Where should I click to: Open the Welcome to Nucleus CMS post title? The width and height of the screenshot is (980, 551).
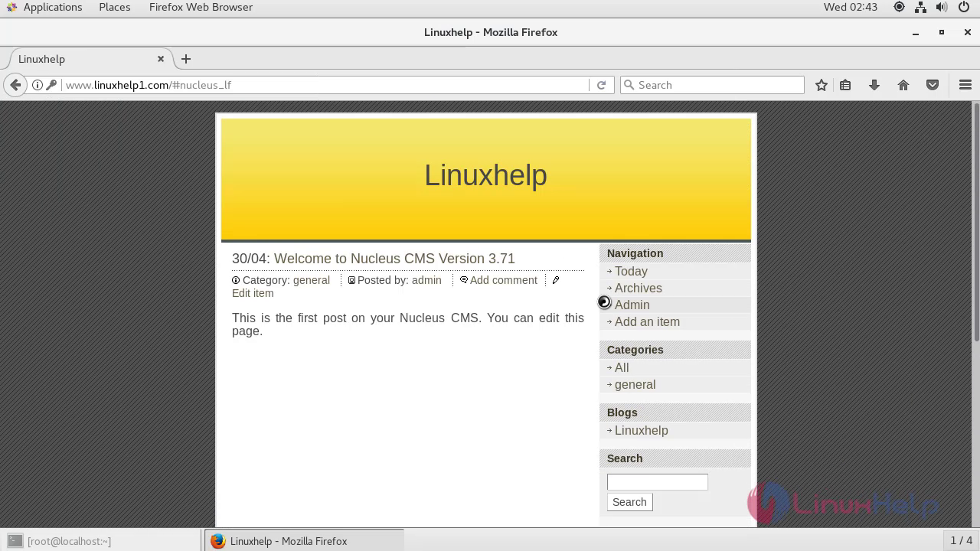click(394, 259)
